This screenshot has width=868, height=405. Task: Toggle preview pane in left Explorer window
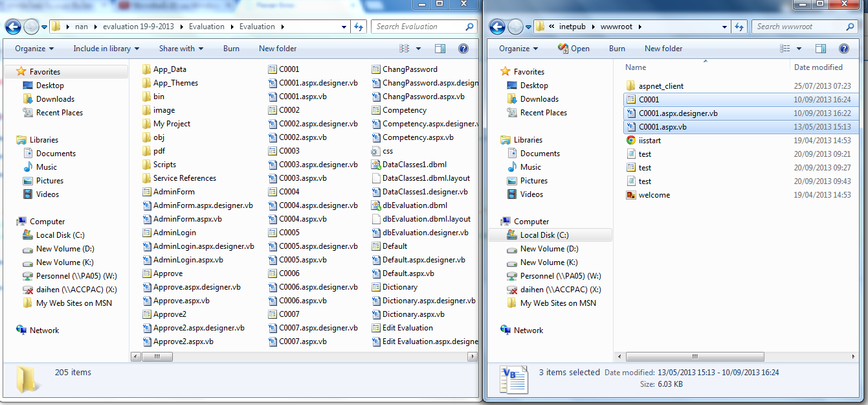[x=440, y=49]
